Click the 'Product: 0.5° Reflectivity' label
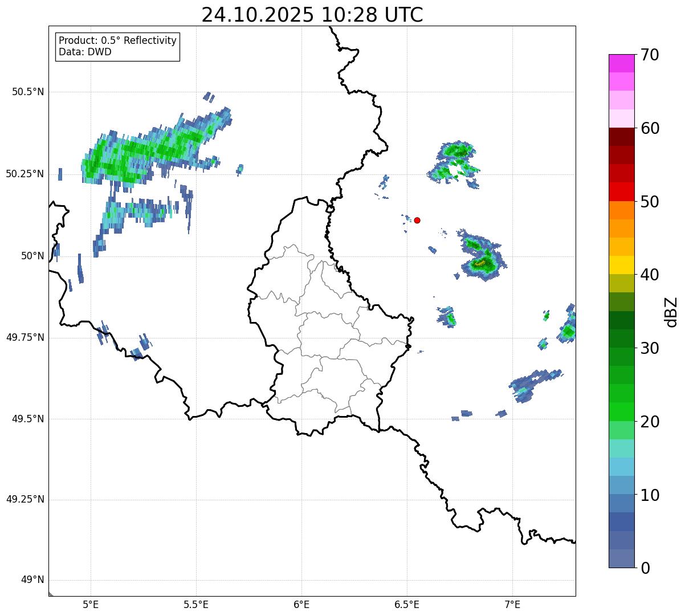Screen dimensions: 685x616 click(x=118, y=41)
